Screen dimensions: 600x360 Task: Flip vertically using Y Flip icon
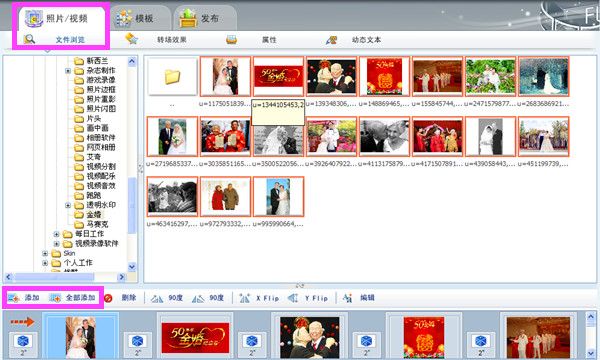293,298
